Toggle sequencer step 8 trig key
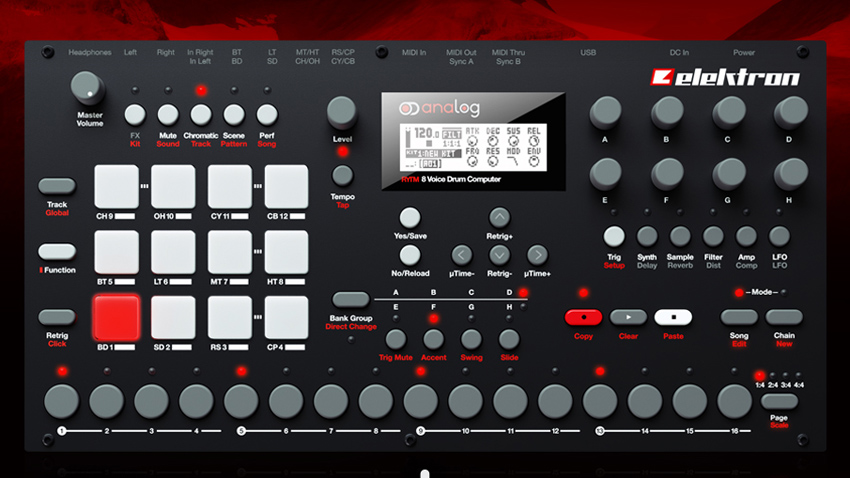This screenshot has width=850, height=478. tap(375, 401)
